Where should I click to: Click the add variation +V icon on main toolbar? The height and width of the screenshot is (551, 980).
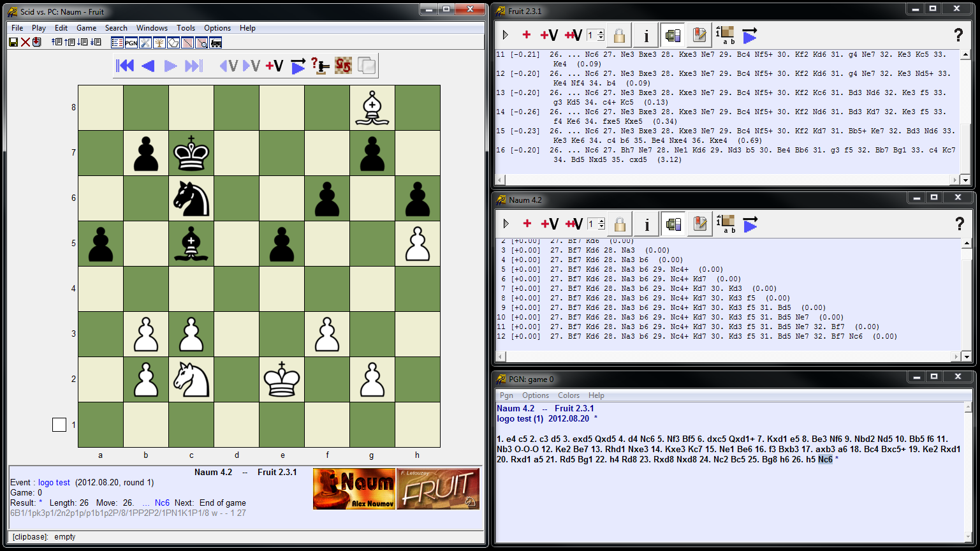click(x=274, y=66)
